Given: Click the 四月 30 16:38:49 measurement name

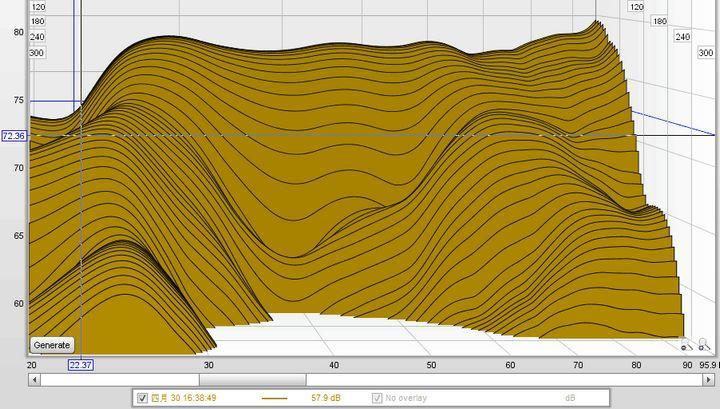Looking at the screenshot, I should pos(183,398).
